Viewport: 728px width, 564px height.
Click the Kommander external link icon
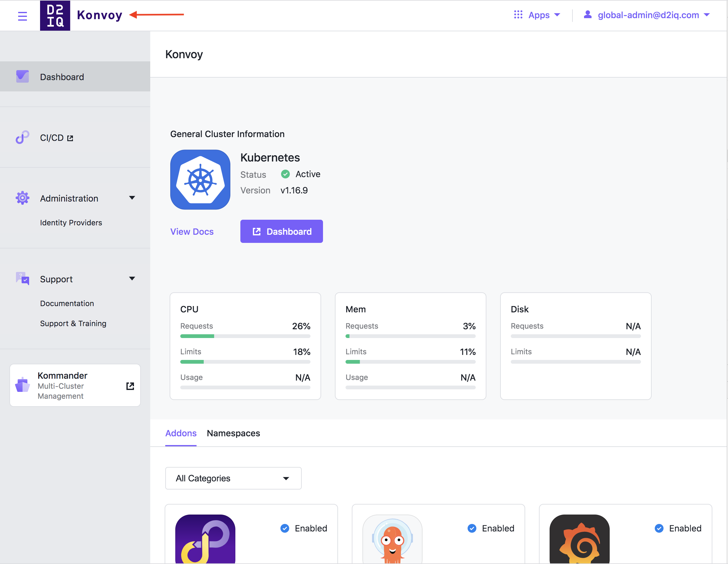click(130, 386)
